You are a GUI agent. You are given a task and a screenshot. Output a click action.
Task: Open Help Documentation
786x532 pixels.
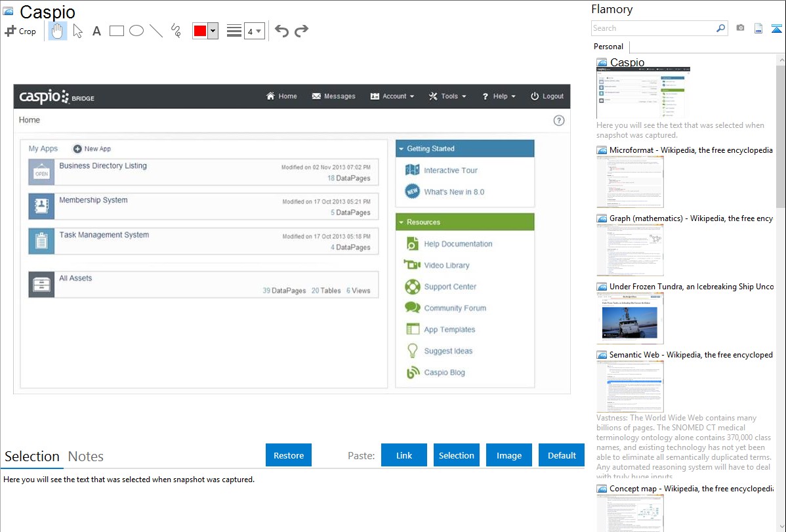pos(458,243)
